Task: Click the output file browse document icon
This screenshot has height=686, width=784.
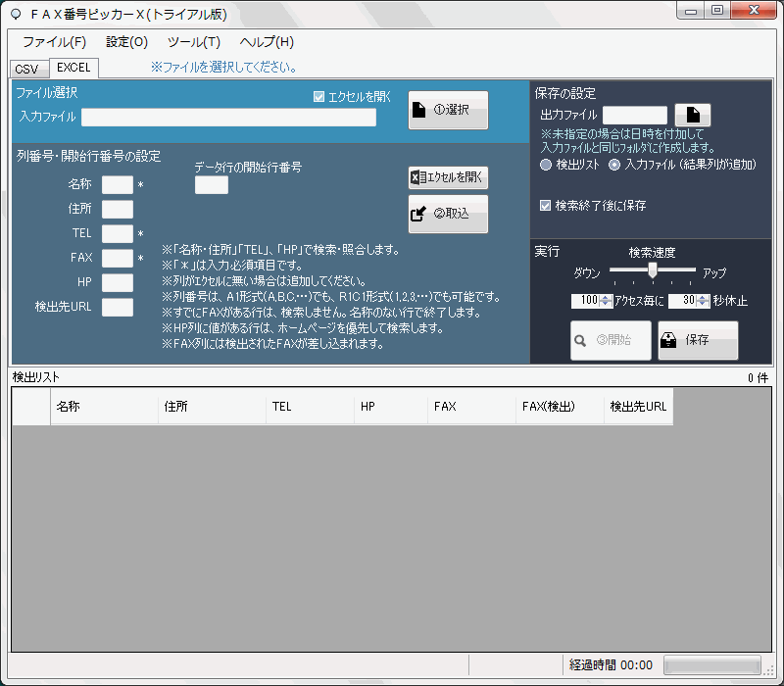Action: [x=693, y=116]
